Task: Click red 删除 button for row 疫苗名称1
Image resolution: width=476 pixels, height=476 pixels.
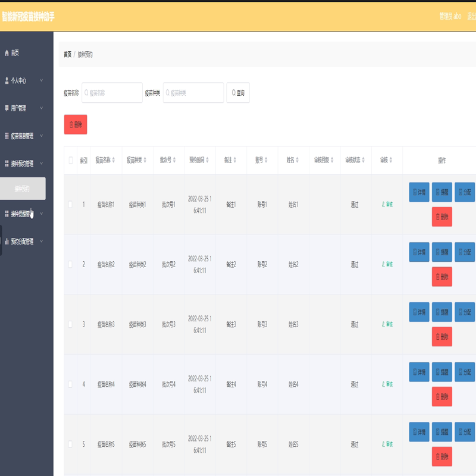Action: click(x=442, y=217)
